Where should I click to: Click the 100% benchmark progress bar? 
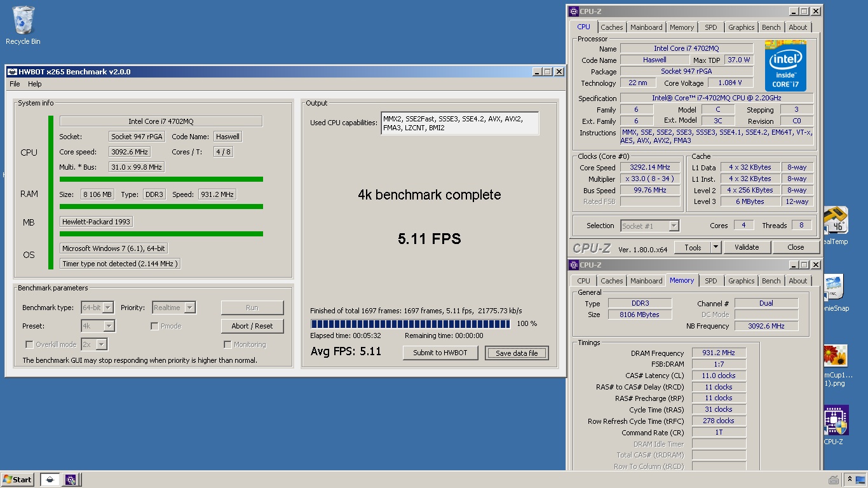[410, 323]
